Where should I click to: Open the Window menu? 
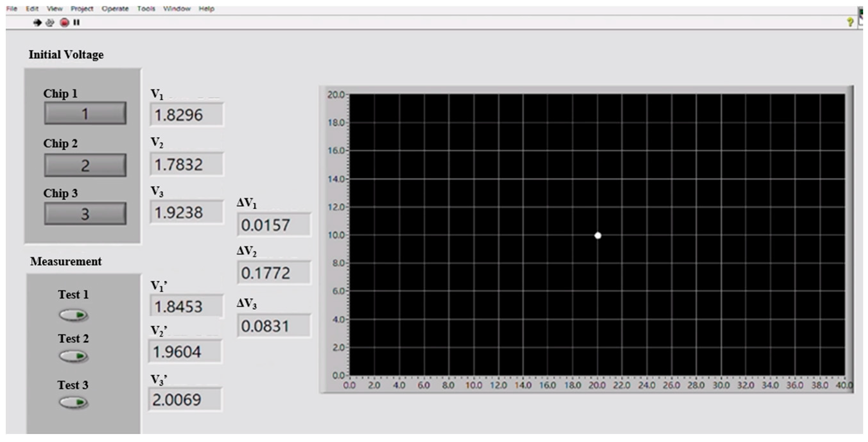click(177, 9)
